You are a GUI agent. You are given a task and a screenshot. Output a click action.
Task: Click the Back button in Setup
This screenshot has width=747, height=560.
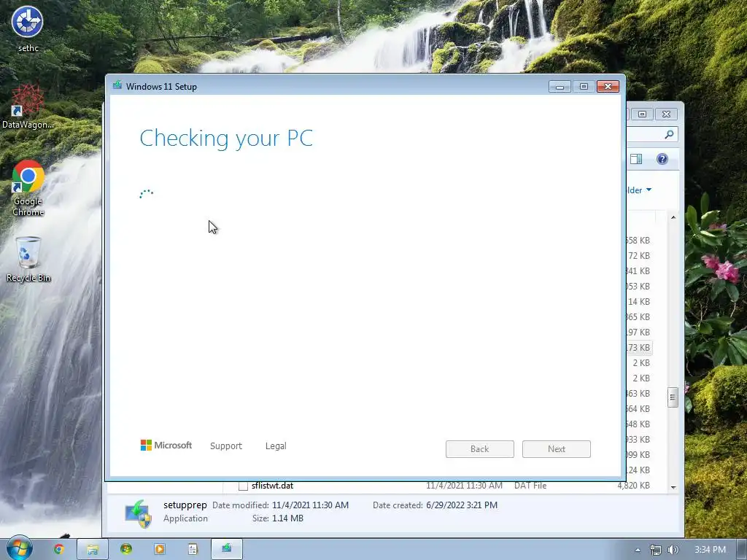[x=480, y=449]
